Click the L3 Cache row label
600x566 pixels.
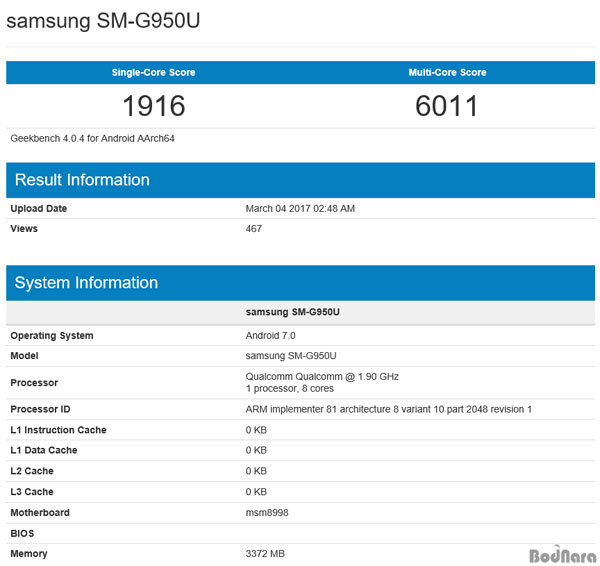(x=32, y=492)
